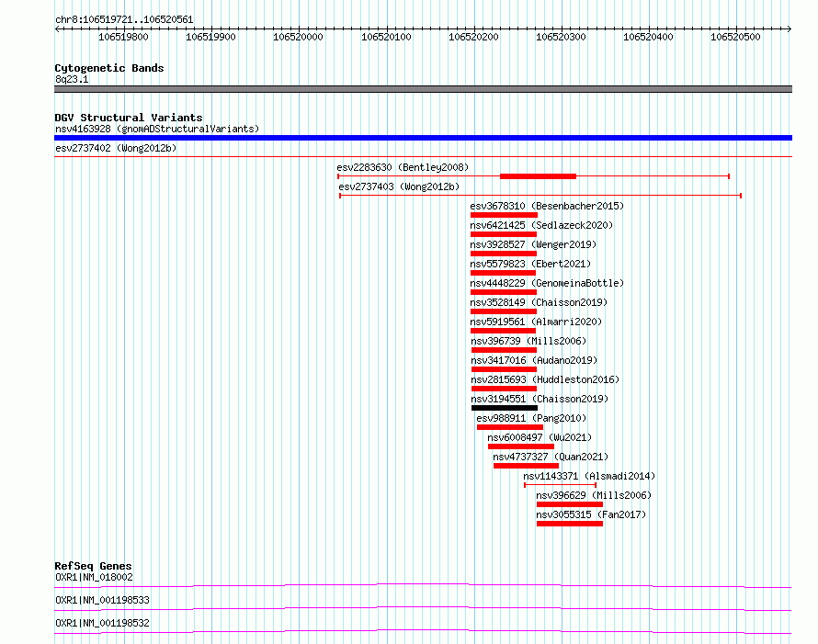The height and width of the screenshot is (644, 818).
Task: Select the nsv3928527 (Wenger2019) label
Action: [x=533, y=244]
